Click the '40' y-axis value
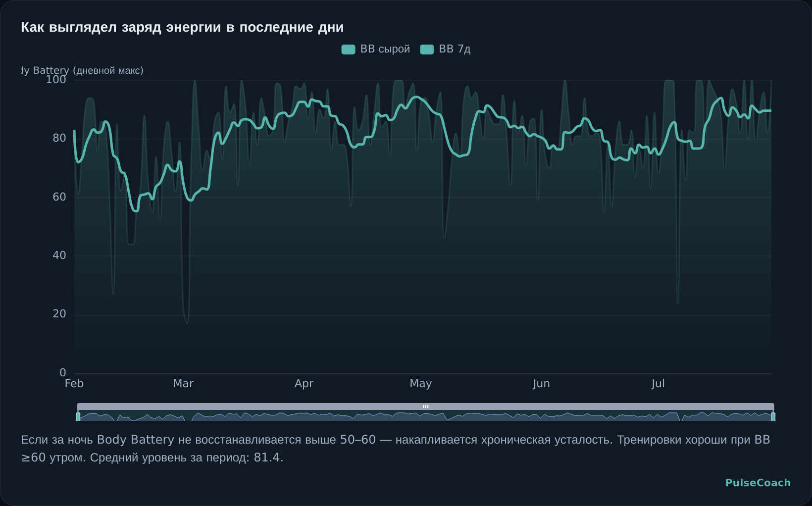This screenshot has width=812, height=506. click(59, 255)
